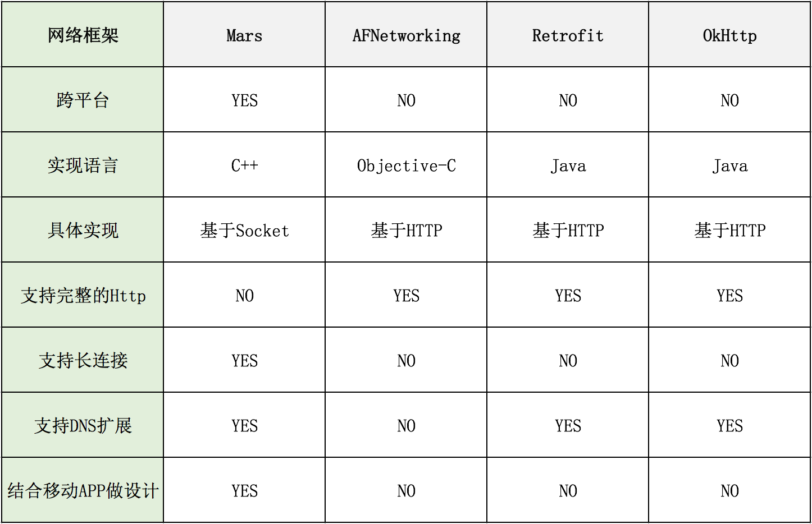Select the 具体实现 row label
This screenshot has width=812, height=524.
[x=83, y=230]
